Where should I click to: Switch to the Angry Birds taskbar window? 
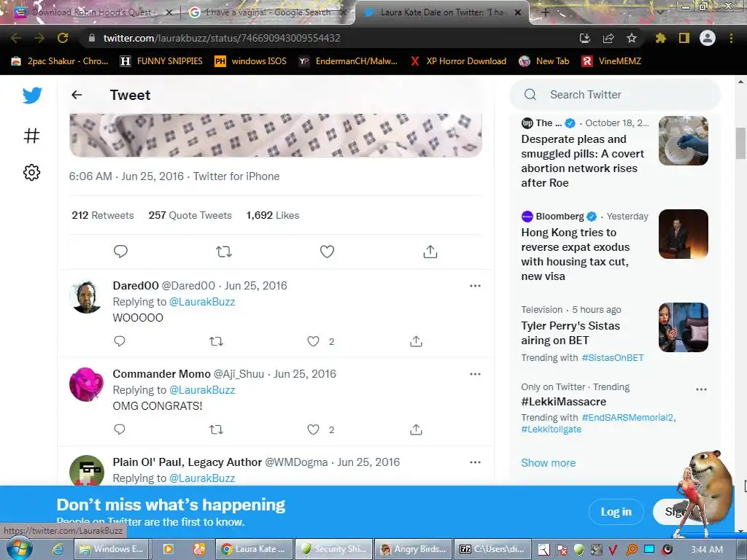pos(413,549)
